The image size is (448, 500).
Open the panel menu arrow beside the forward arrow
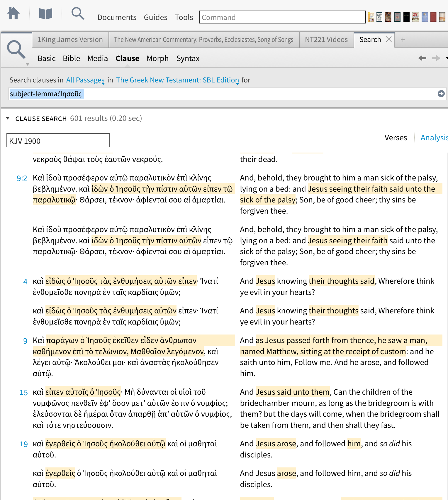pos(446,58)
